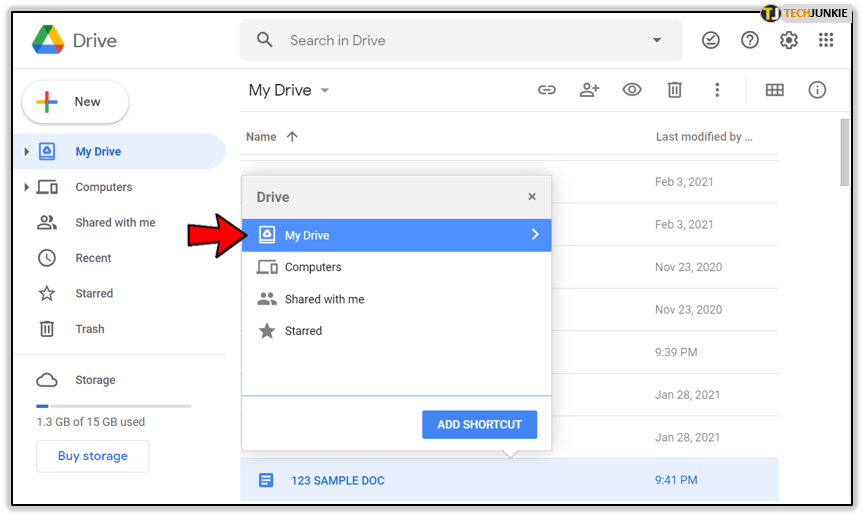Click the offline ready checkmark icon

(711, 40)
